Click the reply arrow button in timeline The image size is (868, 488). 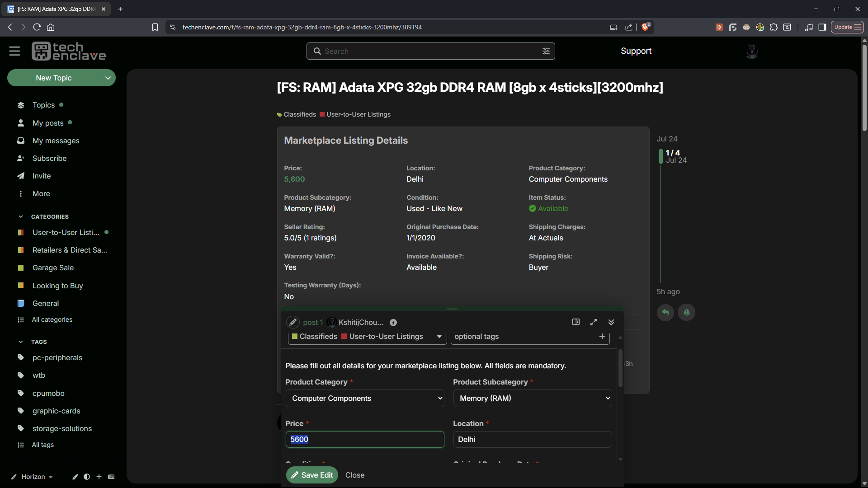[x=665, y=312]
